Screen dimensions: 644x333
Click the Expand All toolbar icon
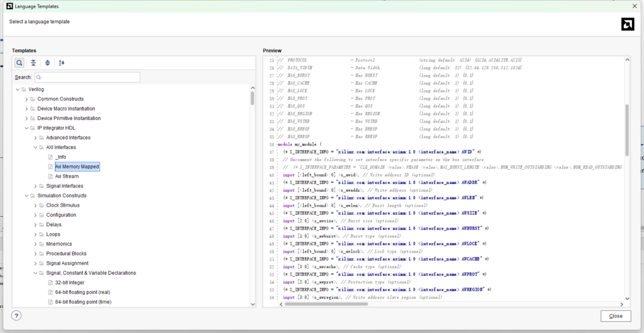[48, 63]
